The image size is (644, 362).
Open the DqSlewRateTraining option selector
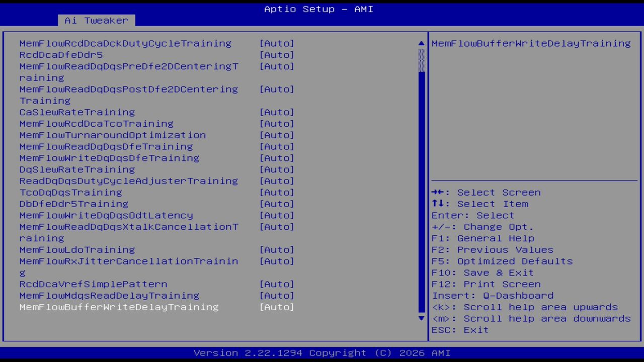coord(277,169)
